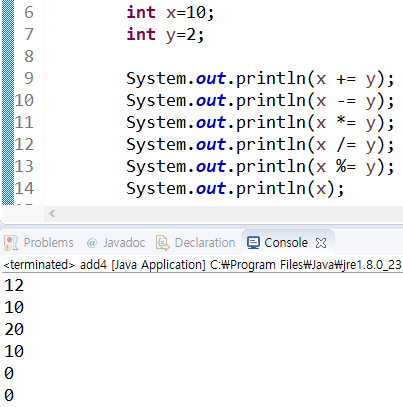This screenshot has height=407, width=403.
Task: Click line number 10 in the gutter
Action: 24,100
